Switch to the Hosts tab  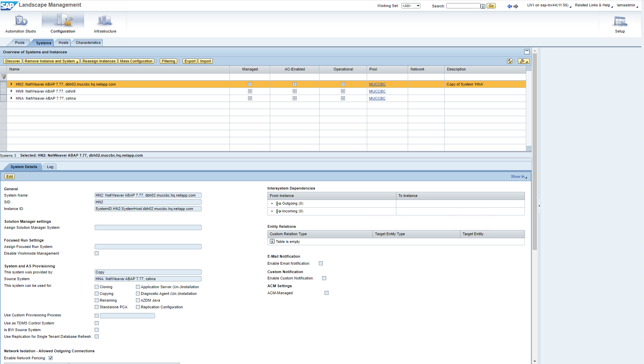tap(63, 43)
